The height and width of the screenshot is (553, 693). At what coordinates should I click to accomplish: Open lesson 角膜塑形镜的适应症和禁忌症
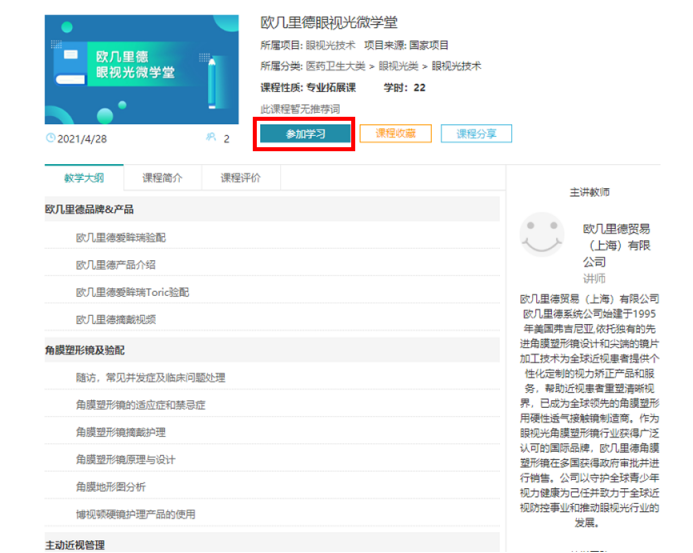(x=141, y=405)
